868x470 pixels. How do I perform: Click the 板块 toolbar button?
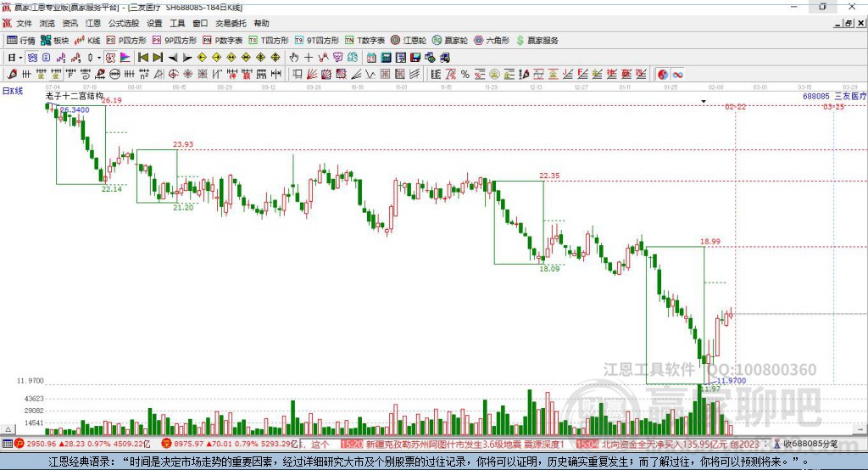coord(55,41)
